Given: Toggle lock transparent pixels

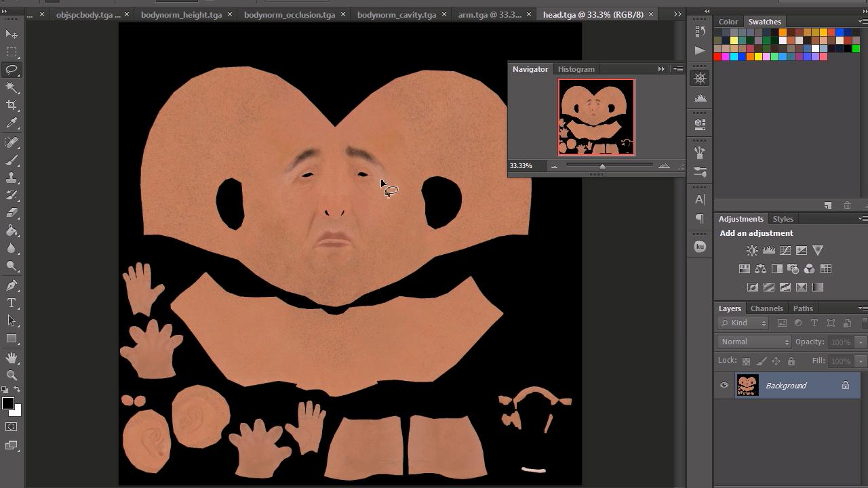Looking at the screenshot, I should click(x=746, y=361).
